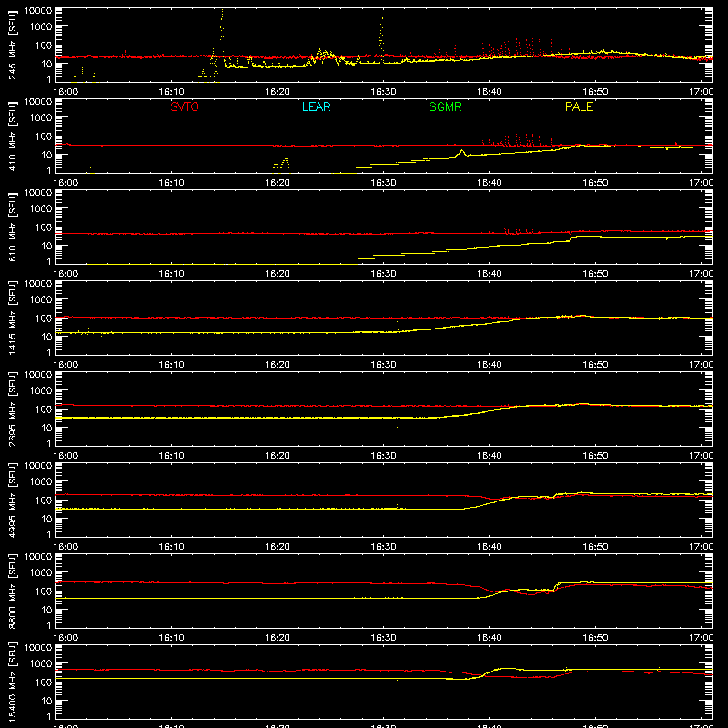Click the 16:40 tick label under 2695 MHz panel

click(490, 456)
